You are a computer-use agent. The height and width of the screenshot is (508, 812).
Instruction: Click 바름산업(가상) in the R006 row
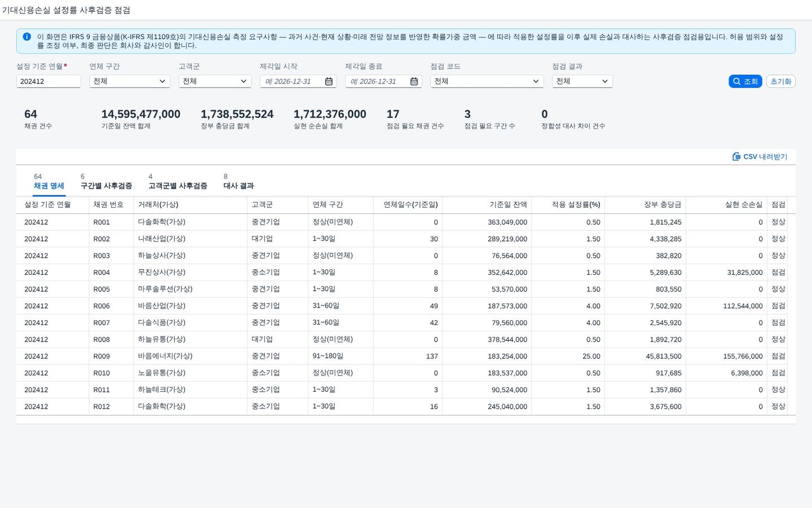(162, 306)
